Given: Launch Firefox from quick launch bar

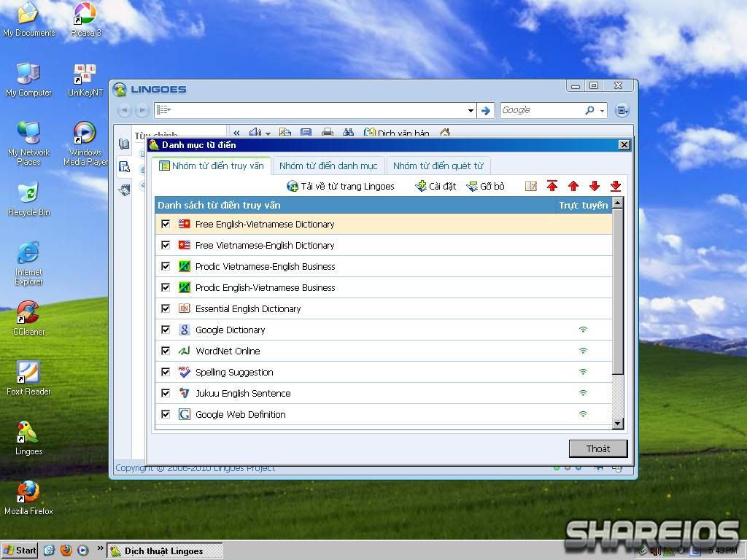Looking at the screenshot, I should tap(66, 551).
